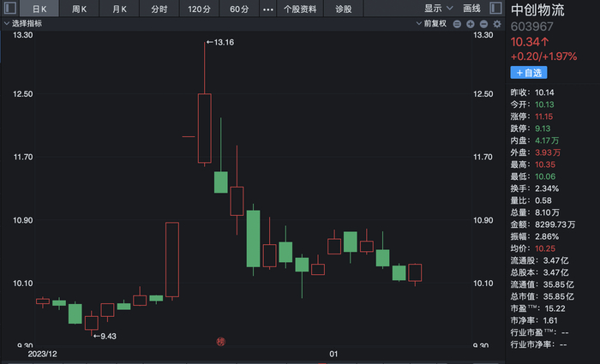The width and height of the screenshot is (600, 364).
Task: Open the 个股资料 stock info tab
Action: pos(299,9)
